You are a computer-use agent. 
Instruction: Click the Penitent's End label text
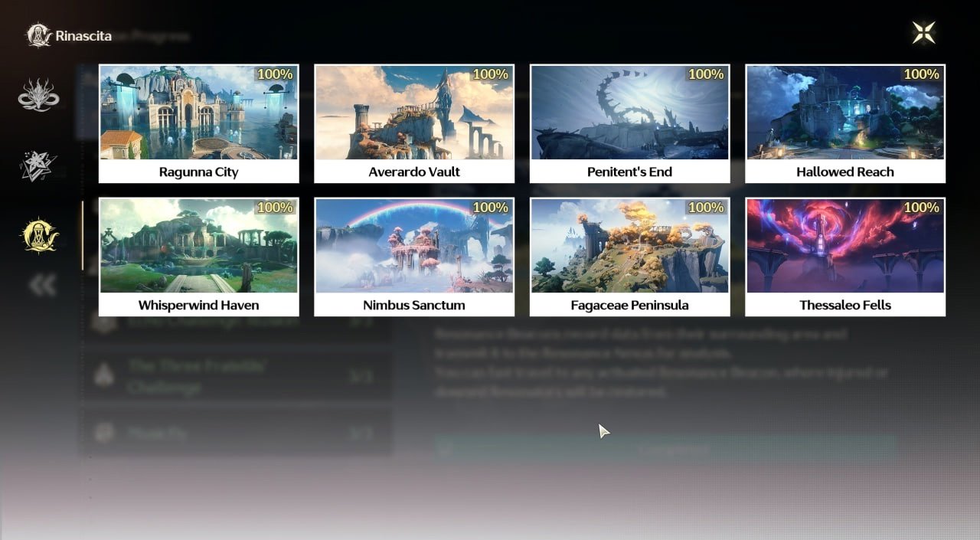coord(630,172)
